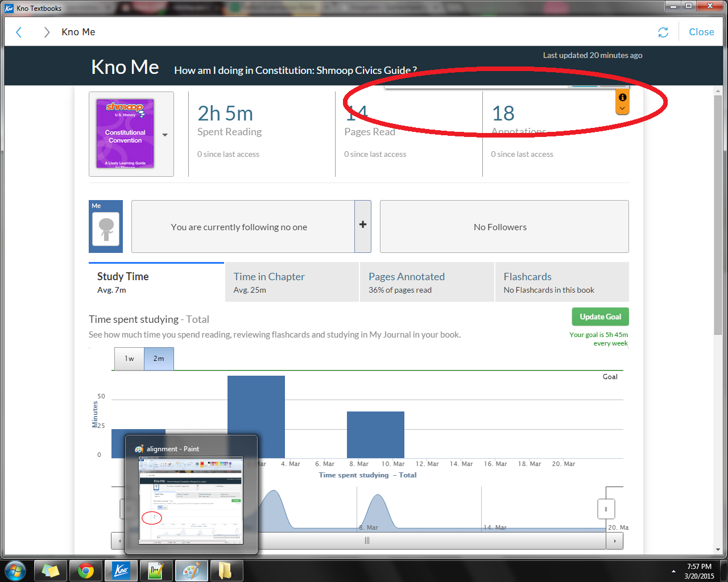Click the tallest study time bar
The image size is (728, 582).
pyautogui.click(x=256, y=417)
